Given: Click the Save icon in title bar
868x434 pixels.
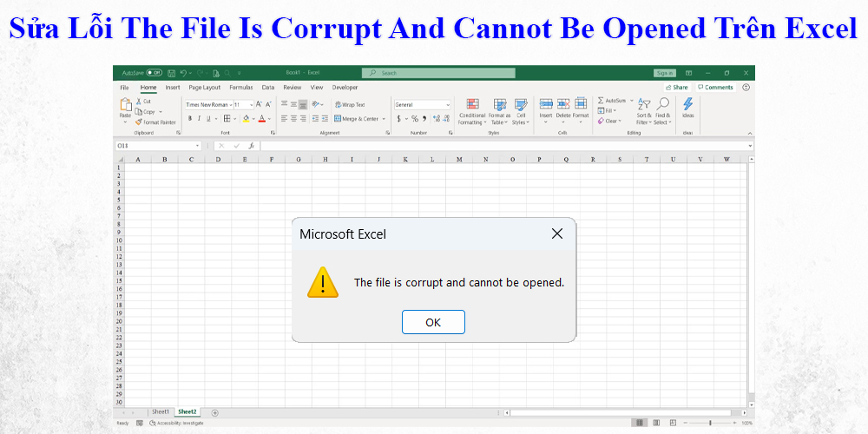Looking at the screenshot, I should pos(171,74).
